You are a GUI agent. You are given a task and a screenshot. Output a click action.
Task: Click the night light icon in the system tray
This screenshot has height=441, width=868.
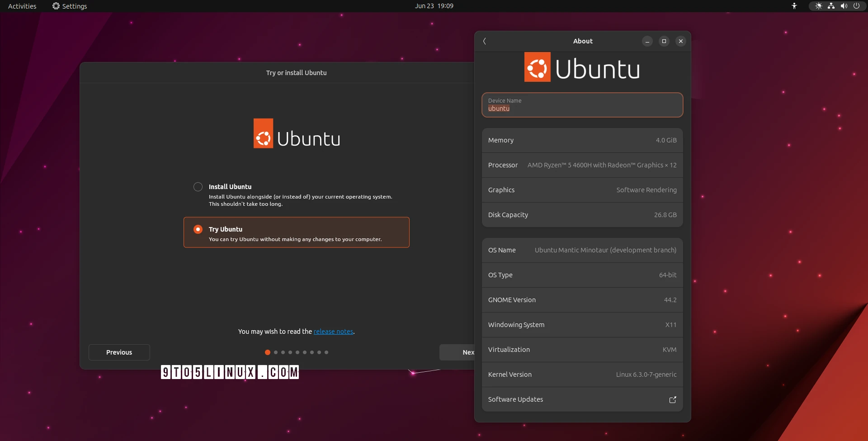[818, 6]
